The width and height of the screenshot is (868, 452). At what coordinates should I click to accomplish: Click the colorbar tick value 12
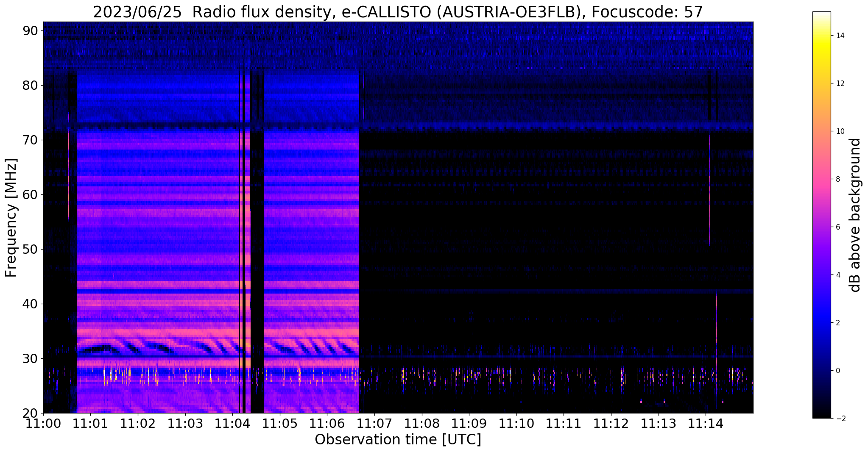coord(840,83)
